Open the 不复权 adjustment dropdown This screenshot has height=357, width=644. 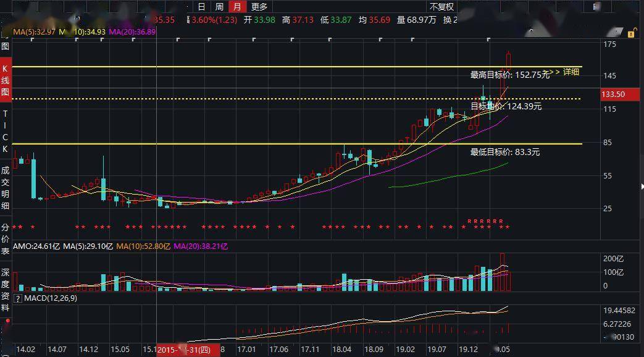441,7
